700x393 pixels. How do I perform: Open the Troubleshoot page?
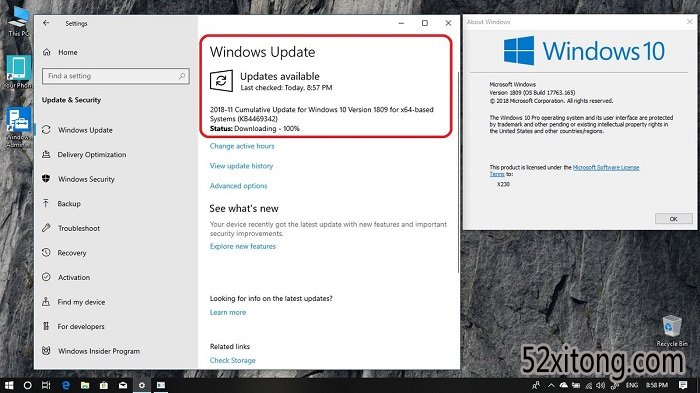tap(79, 228)
